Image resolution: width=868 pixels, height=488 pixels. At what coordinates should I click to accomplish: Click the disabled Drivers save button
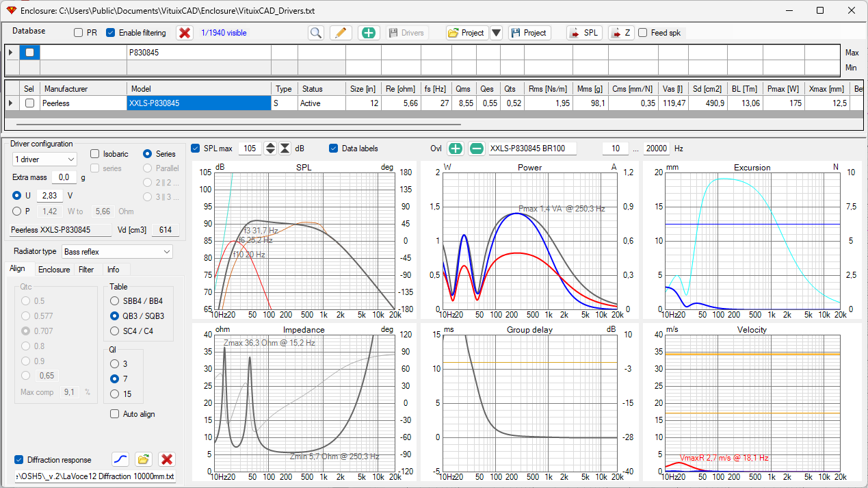tap(406, 33)
